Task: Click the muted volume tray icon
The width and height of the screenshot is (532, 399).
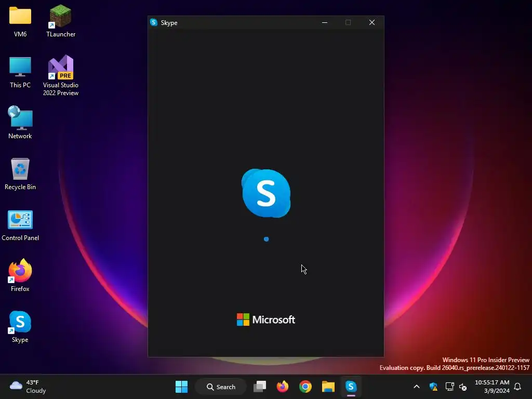Action: click(x=463, y=387)
